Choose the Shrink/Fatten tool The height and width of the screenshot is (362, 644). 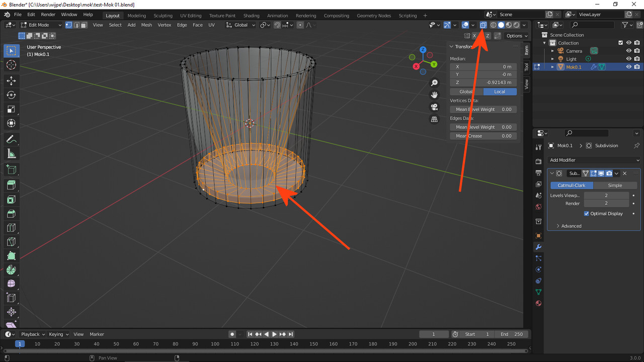(x=12, y=312)
